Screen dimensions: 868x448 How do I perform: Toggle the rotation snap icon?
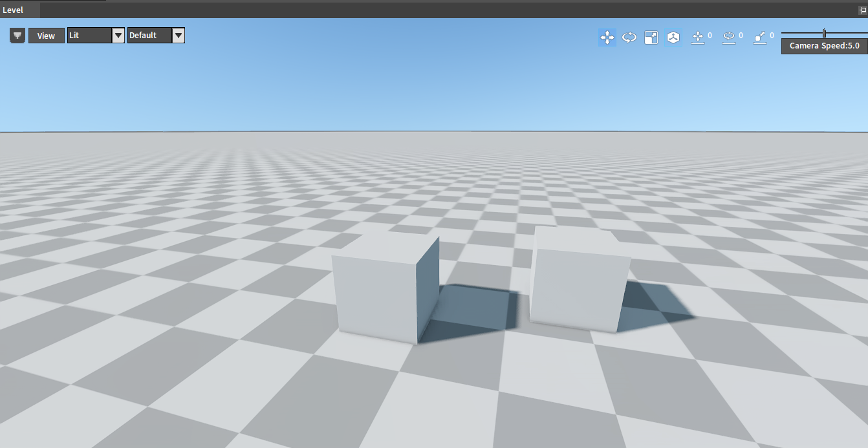(729, 37)
